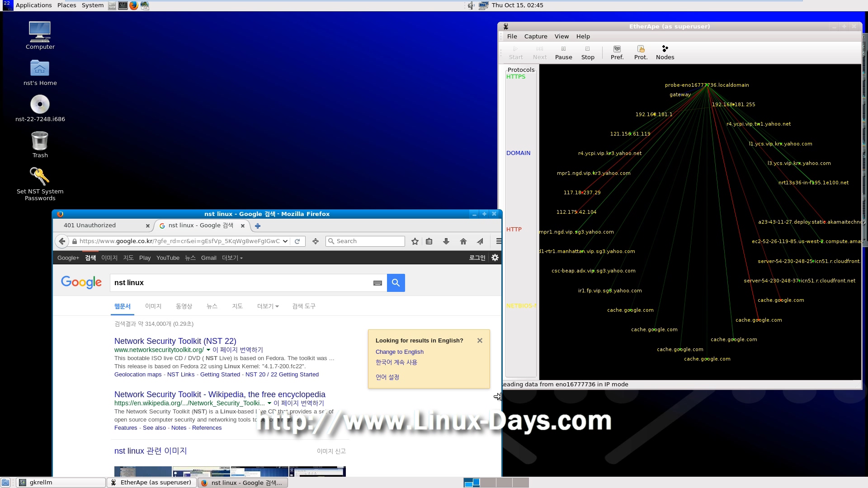Open the Computer desktop icon
The image size is (868, 488).
(x=40, y=35)
